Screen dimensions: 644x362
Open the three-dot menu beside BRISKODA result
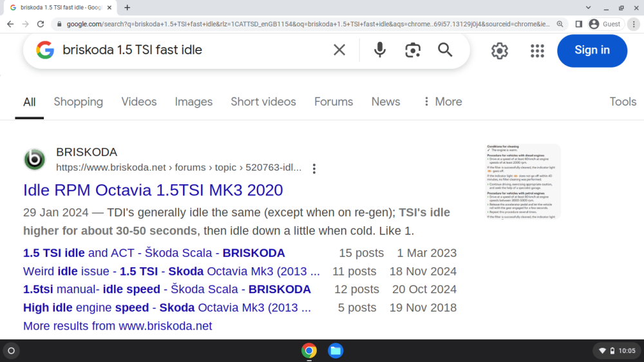coord(314,169)
